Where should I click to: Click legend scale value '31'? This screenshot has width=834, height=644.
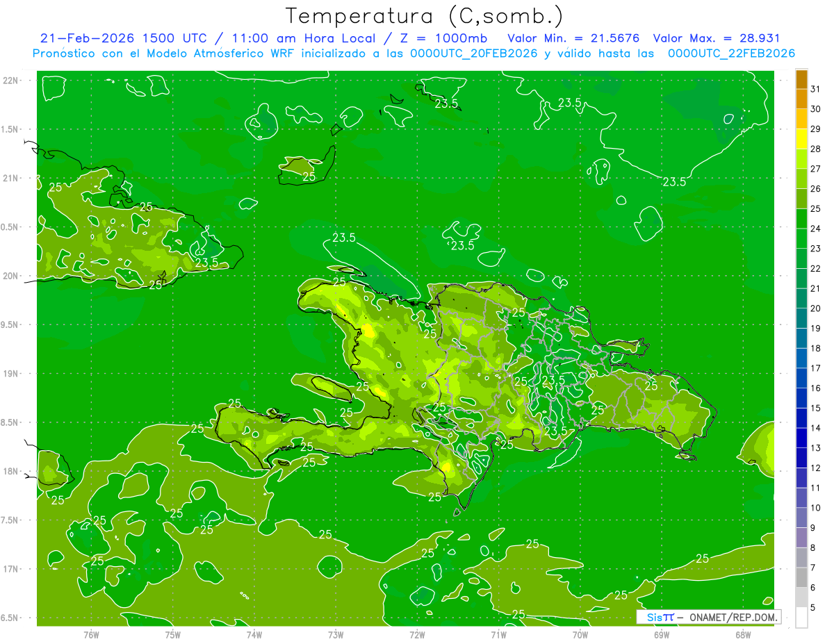pos(815,89)
